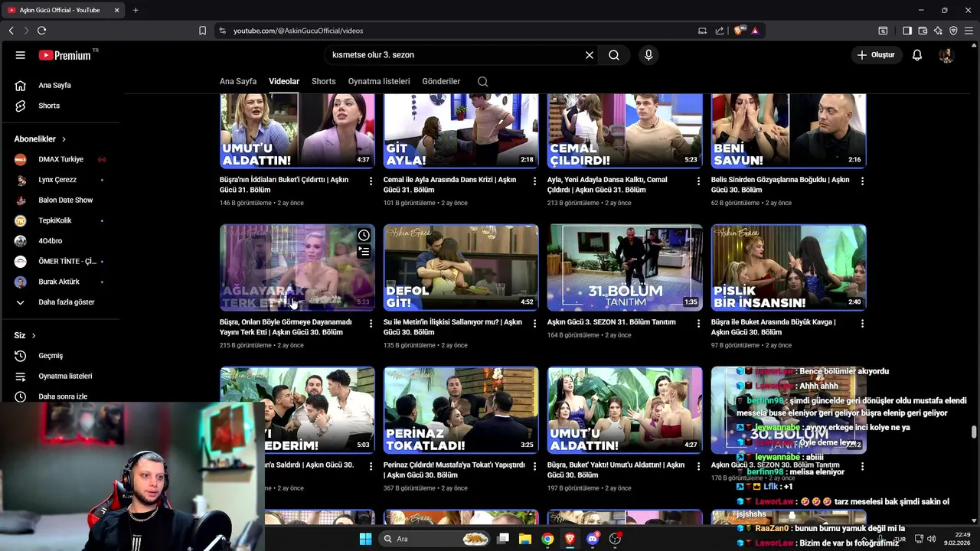This screenshot has height=551, width=980.
Task: Open options for Büşra ile Buket Büyük Kavga
Action: click(x=862, y=324)
